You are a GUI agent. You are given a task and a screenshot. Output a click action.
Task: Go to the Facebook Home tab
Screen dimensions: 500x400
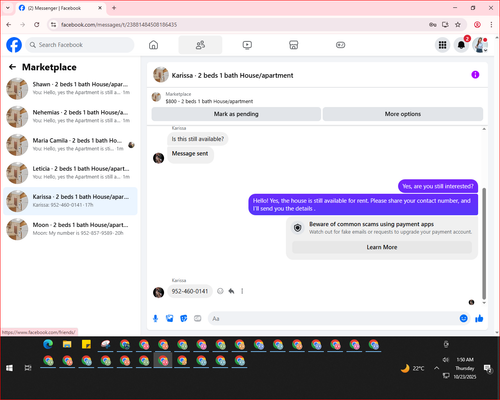pyautogui.click(x=153, y=45)
